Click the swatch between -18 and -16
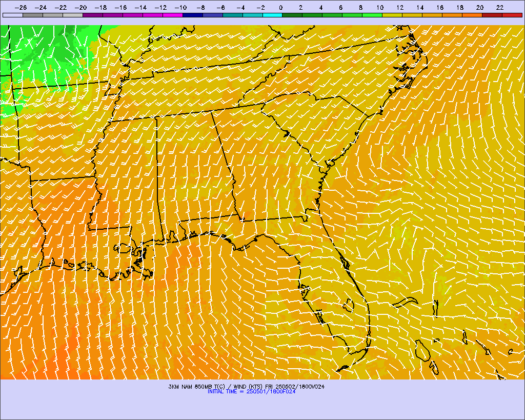The height and width of the screenshot is (420, 525). tap(112, 15)
